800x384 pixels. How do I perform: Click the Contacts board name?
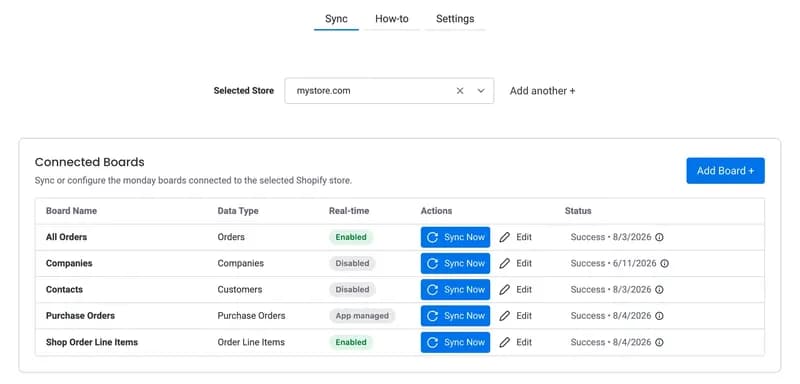(64, 289)
